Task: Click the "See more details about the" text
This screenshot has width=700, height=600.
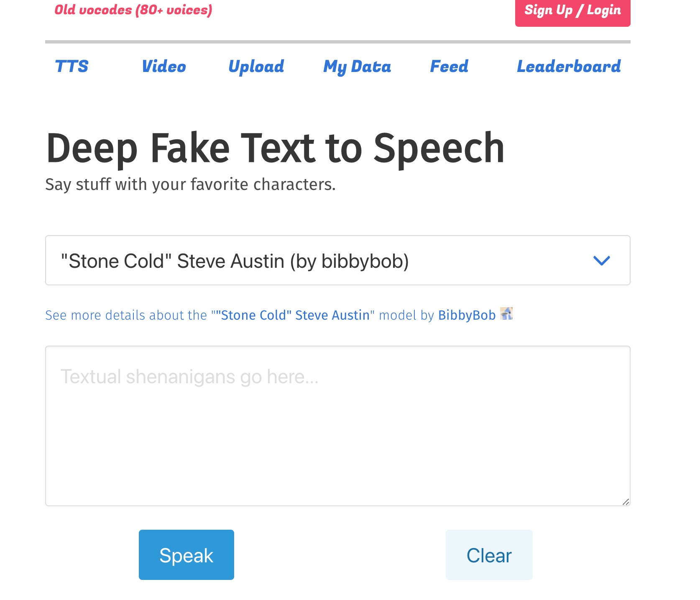Action: 126,315
